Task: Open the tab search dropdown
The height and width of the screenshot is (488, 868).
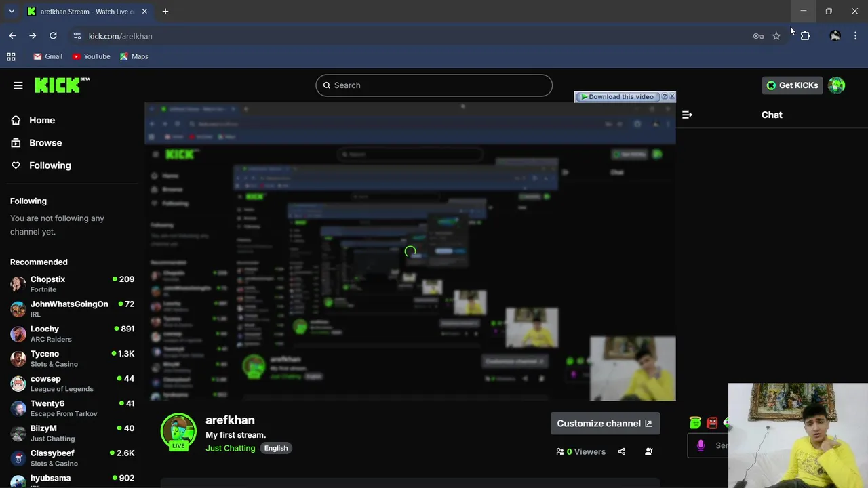Action: pyautogui.click(x=12, y=12)
